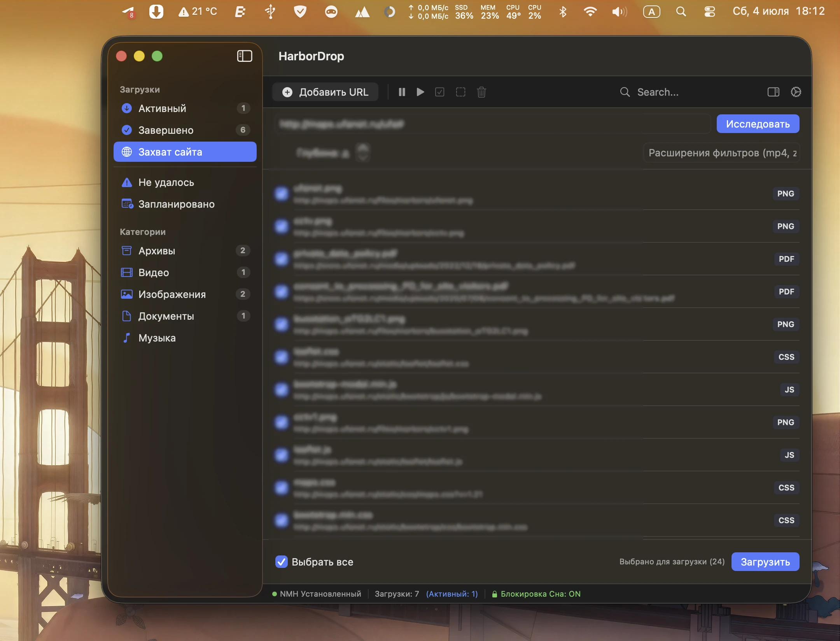Open the Активный downloads list
Image resolution: width=840 pixels, height=641 pixels.
[x=185, y=109]
